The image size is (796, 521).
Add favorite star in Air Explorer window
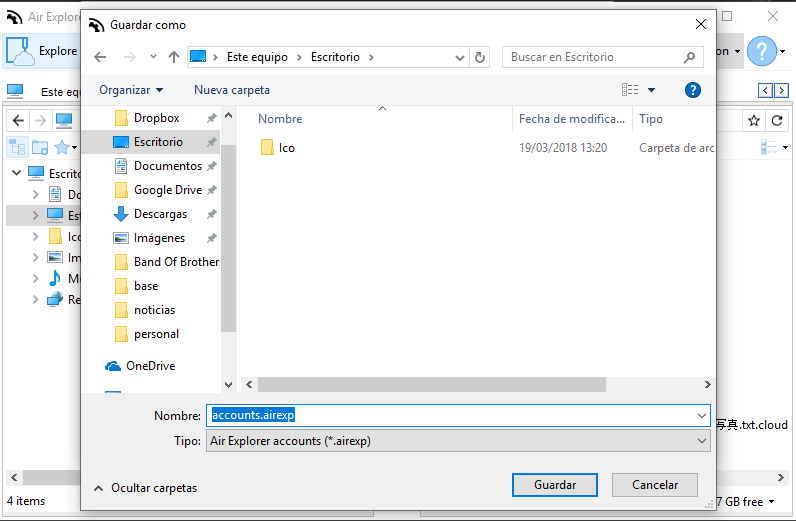(x=754, y=120)
